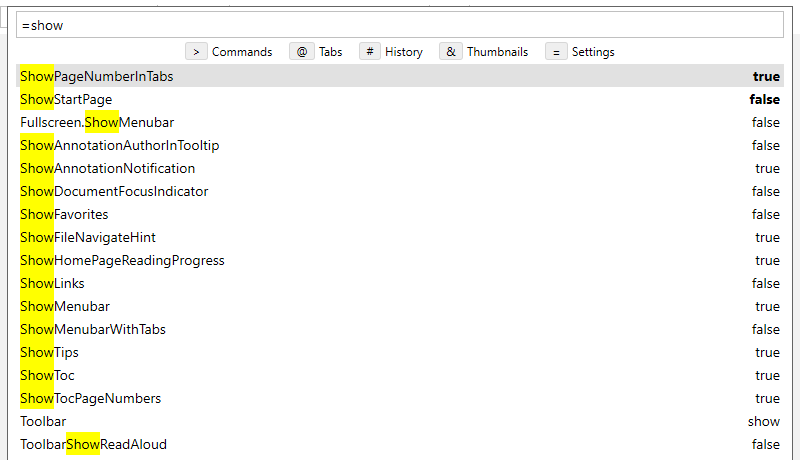The width and height of the screenshot is (800, 460).
Task: Click the false value of ShowMenubarWithTabs
Action: click(765, 329)
